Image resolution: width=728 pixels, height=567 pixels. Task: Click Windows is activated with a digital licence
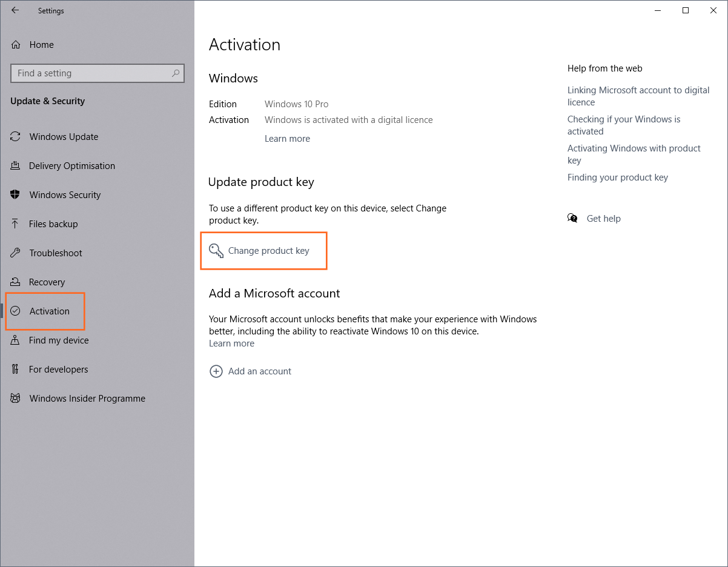(349, 120)
